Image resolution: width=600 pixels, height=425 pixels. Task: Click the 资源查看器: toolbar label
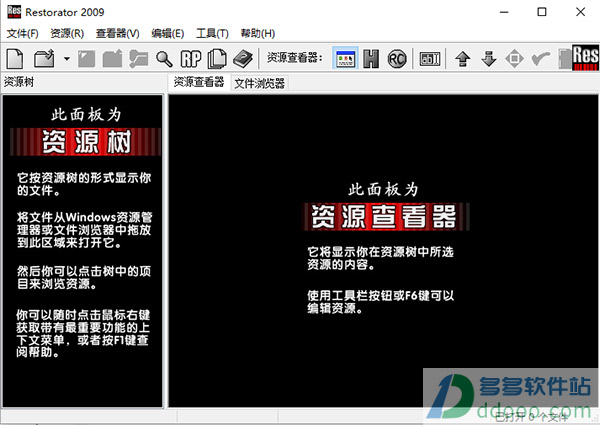tap(295, 58)
